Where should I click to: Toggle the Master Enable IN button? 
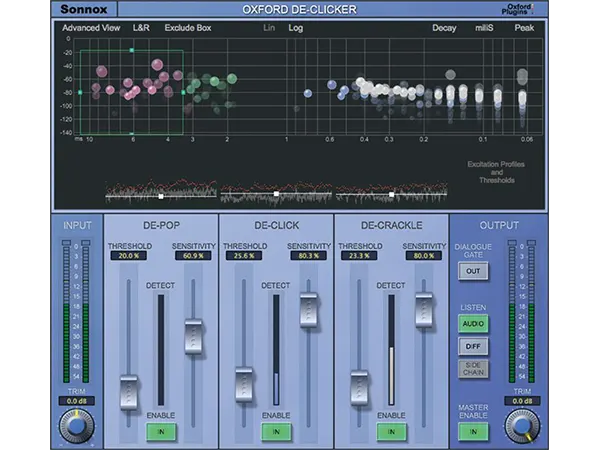pyautogui.click(x=473, y=432)
